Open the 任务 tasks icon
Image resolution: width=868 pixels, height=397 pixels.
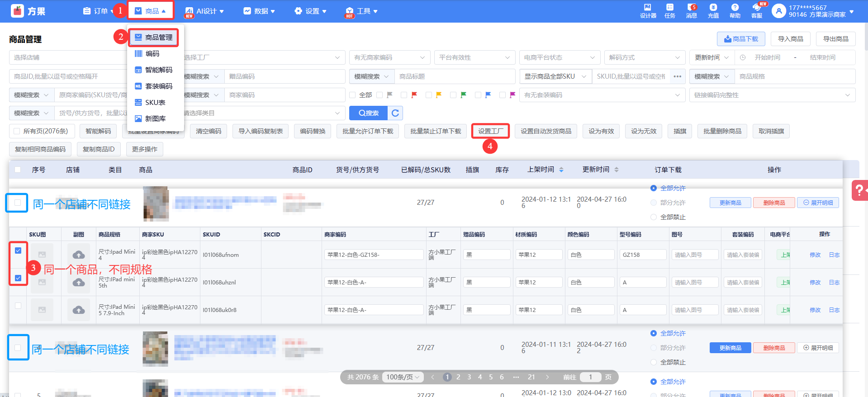pyautogui.click(x=669, y=11)
